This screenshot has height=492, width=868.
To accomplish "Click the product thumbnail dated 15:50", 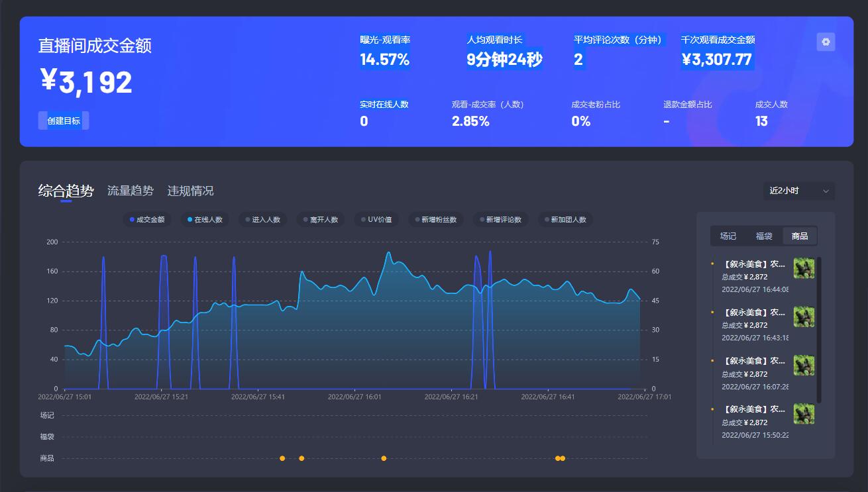I will (x=804, y=414).
